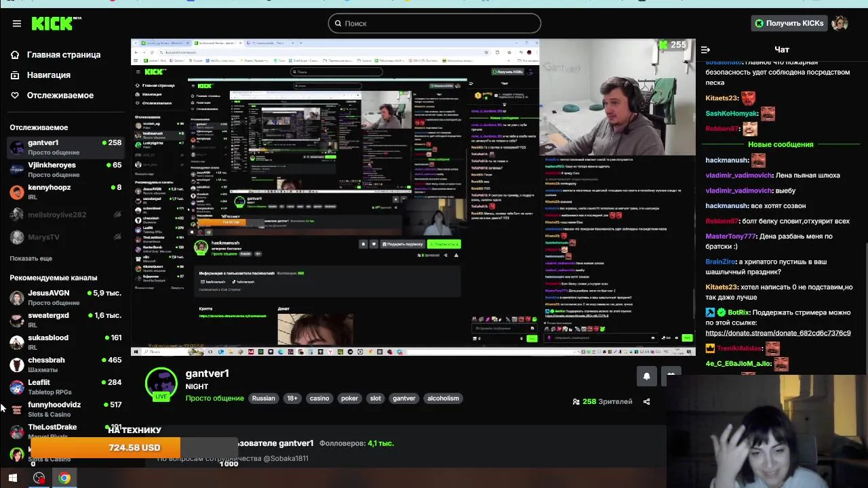
Task: Click the compass icon beside Навигация
Action: (15, 75)
